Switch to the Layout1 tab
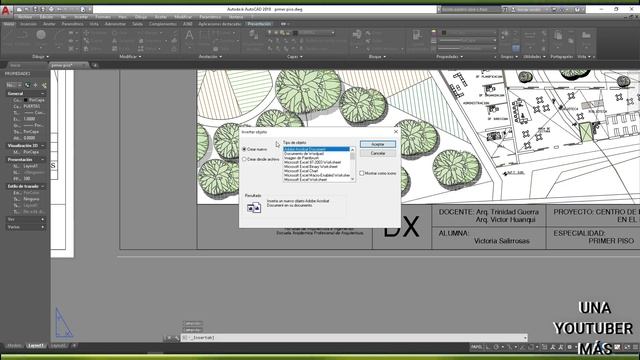The image size is (640, 360). coord(36,346)
